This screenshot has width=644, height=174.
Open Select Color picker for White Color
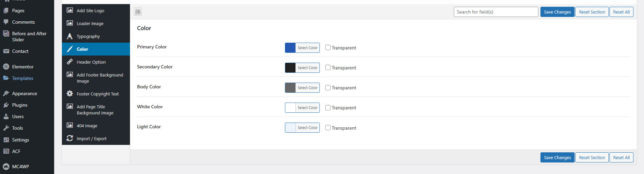pyautogui.click(x=308, y=108)
